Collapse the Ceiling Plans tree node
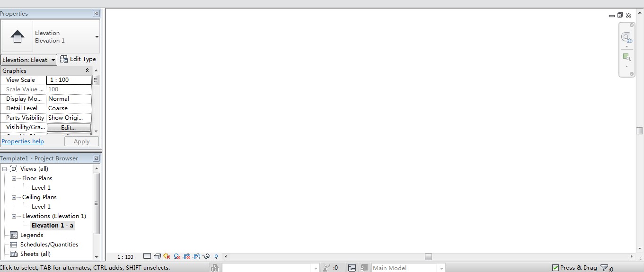This screenshot has height=272, width=644. click(14, 197)
